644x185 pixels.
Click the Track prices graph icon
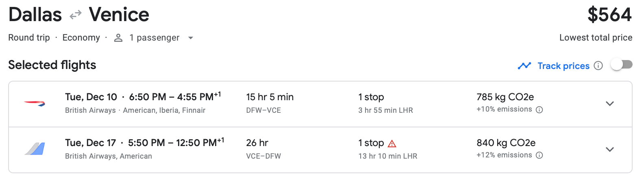[524, 66]
